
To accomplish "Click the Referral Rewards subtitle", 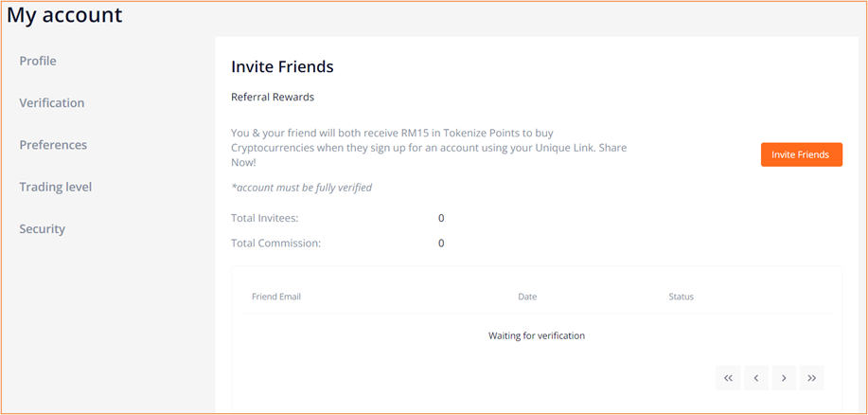I will 273,97.
